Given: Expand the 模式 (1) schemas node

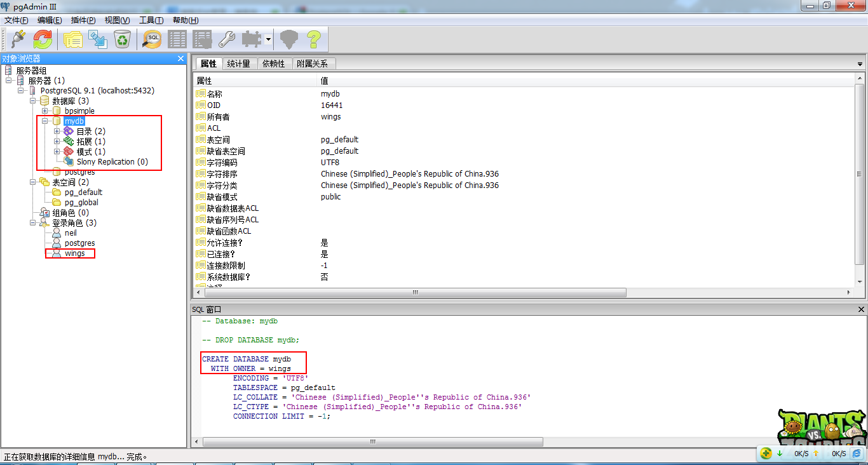Looking at the screenshot, I should pos(57,152).
